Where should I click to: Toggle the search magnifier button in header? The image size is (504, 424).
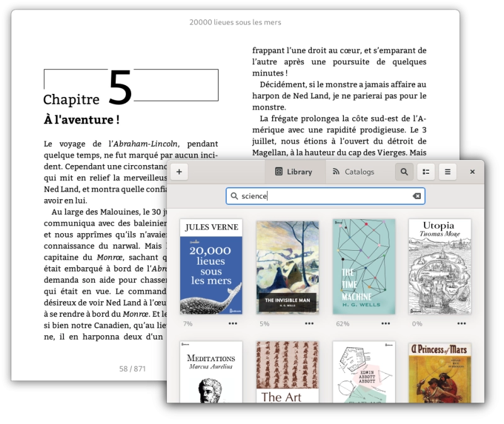[x=404, y=171]
